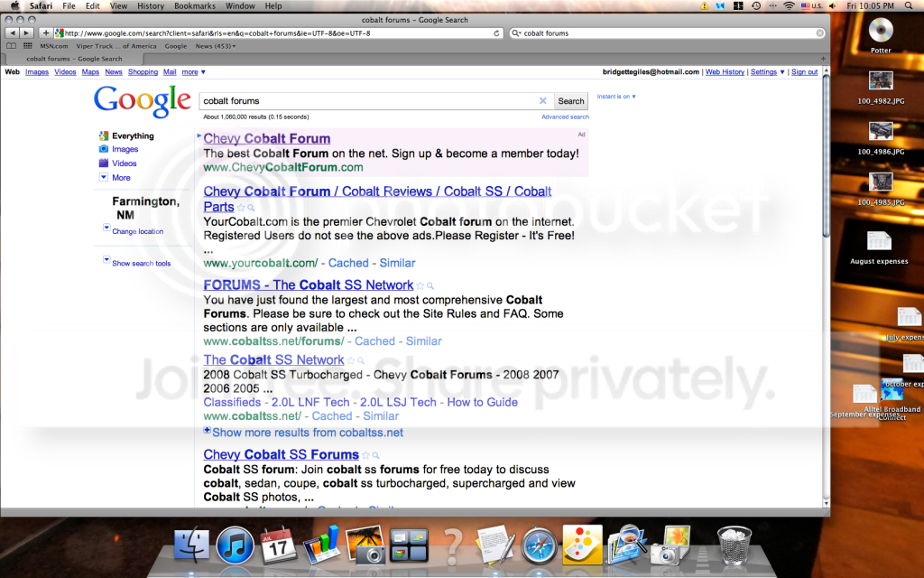The height and width of the screenshot is (578, 924).
Task: Show all bookmarks book icon
Action: point(11,46)
